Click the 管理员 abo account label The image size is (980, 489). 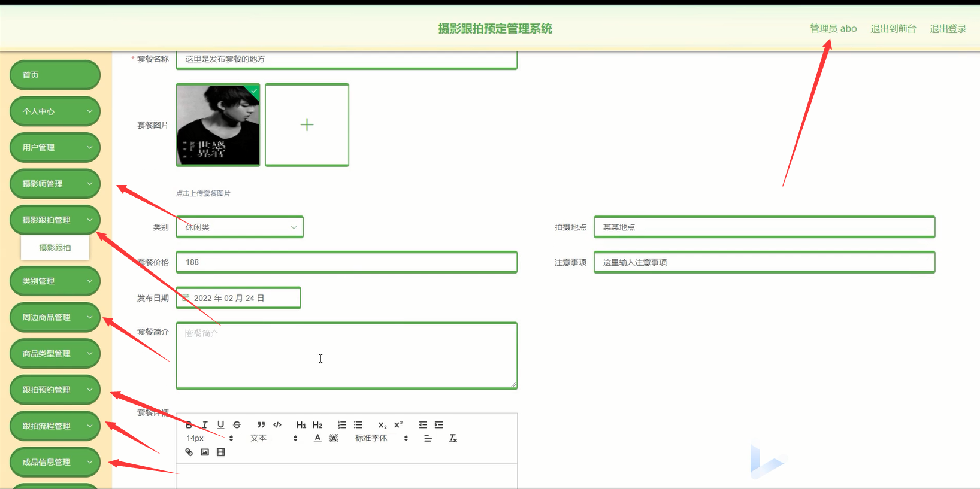(833, 28)
